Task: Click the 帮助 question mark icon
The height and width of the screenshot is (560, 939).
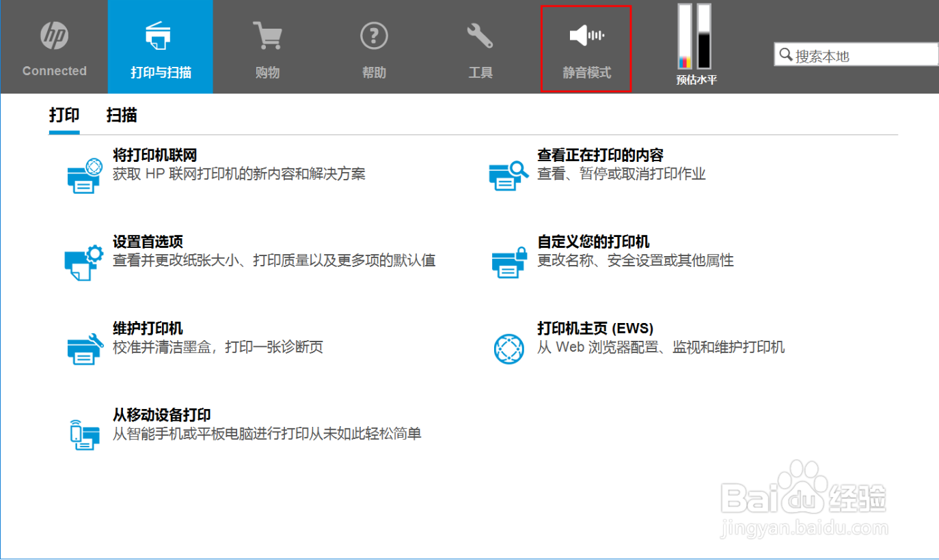Action: pyautogui.click(x=374, y=34)
